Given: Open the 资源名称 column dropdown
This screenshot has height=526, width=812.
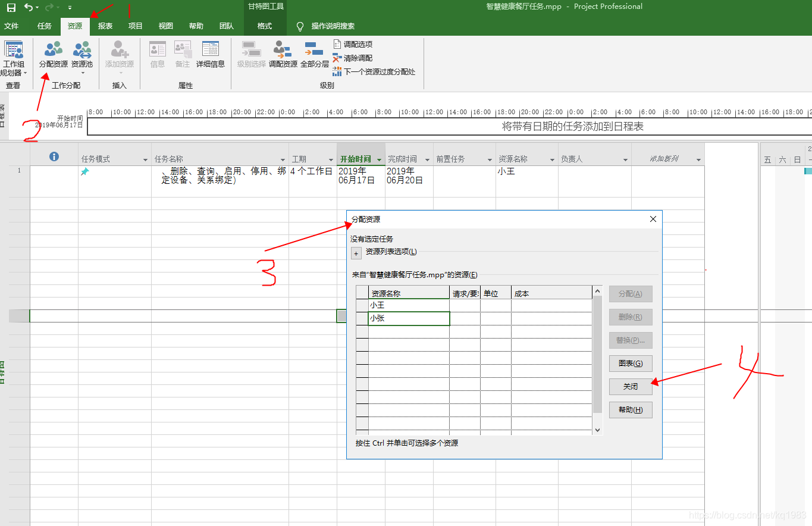Looking at the screenshot, I should pos(553,159).
